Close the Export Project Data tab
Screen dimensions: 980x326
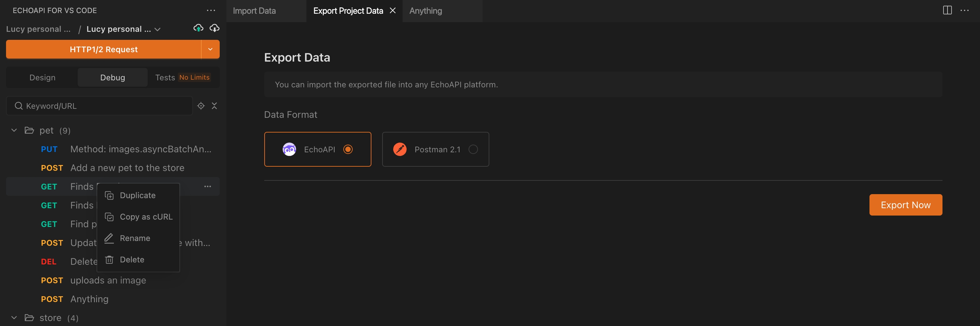pyautogui.click(x=393, y=11)
